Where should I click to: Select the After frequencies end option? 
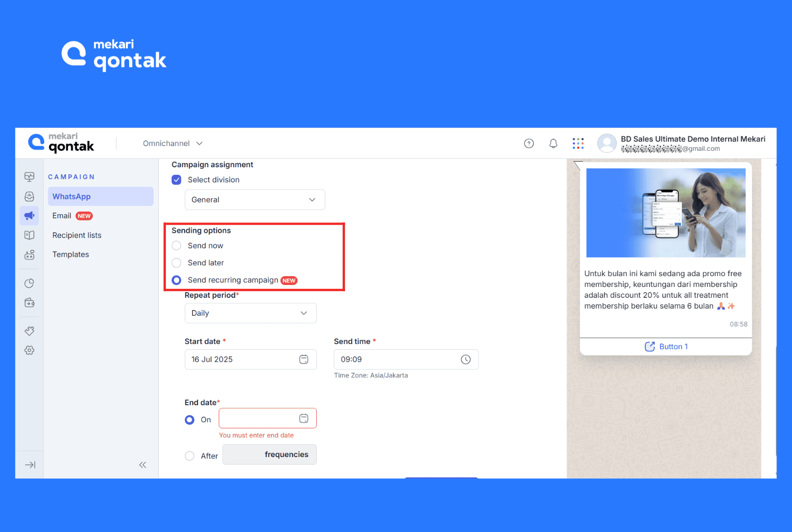[x=190, y=456]
